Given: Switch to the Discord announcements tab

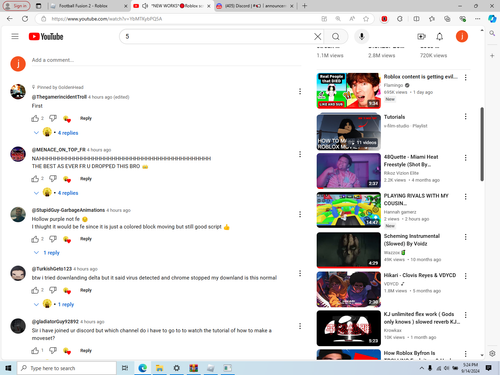Looking at the screenshot, I should point(255,6).
